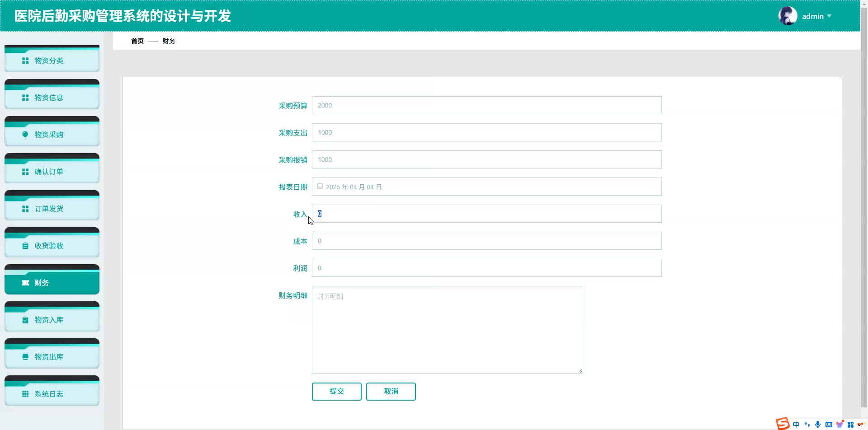Open the 收货验收 sidebar menu

point(52,243)
